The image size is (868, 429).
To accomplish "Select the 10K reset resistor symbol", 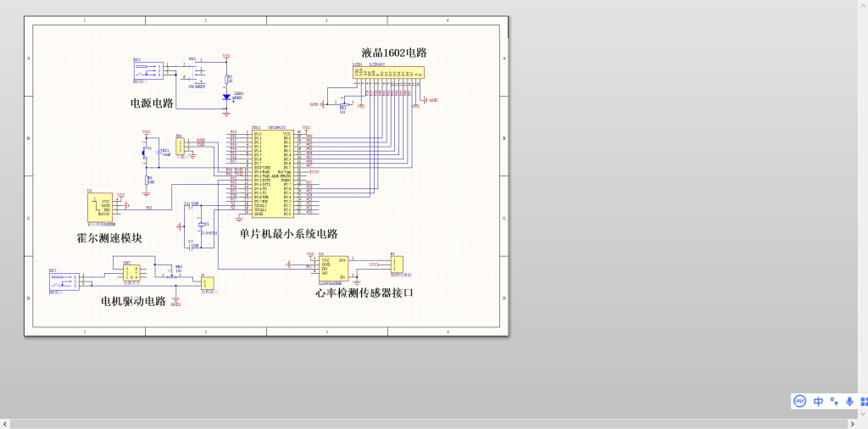I will (x=146, y=180).
